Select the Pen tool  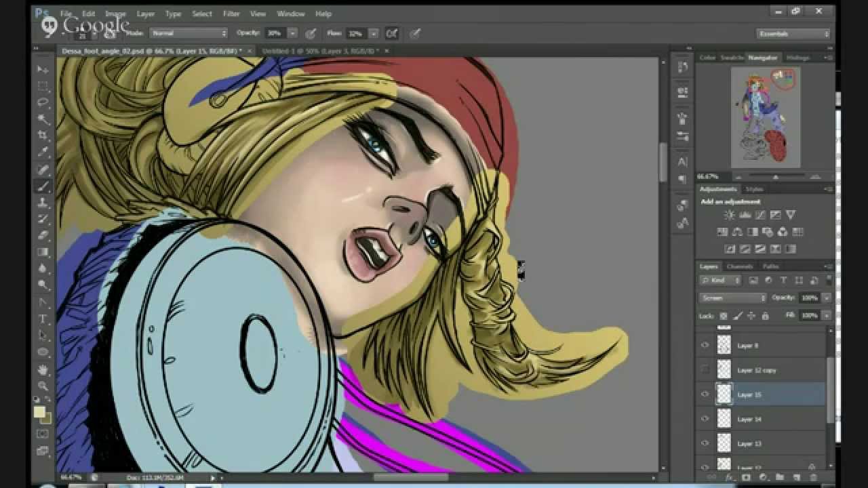(43, 302)
